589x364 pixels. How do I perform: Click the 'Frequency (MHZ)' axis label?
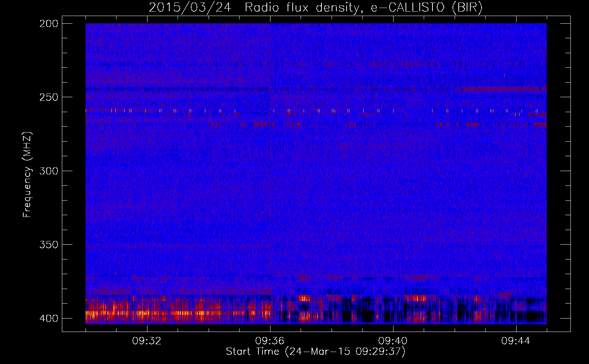point(28,174)
